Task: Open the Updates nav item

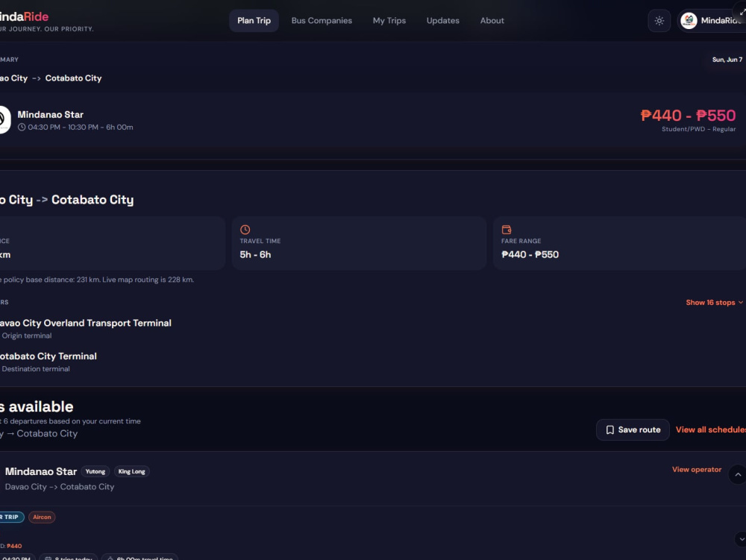Action: click(443, 20)
